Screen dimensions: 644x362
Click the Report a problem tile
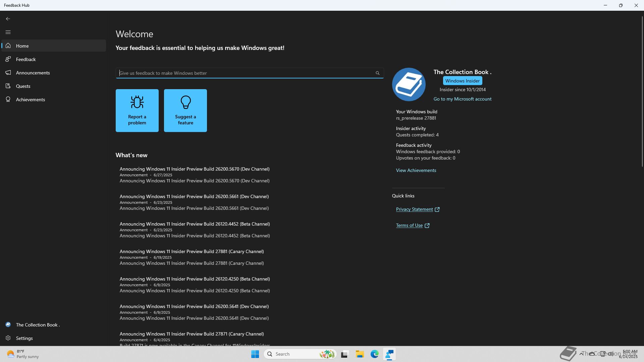pos(137,110)
